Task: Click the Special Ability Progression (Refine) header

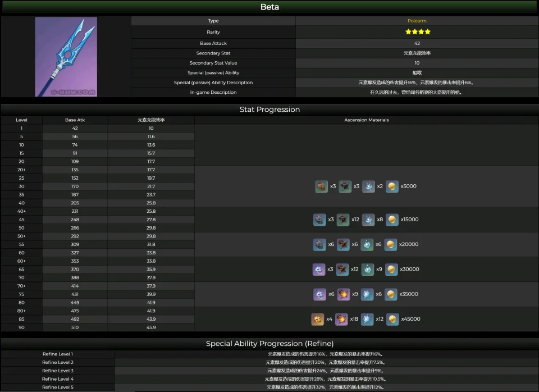Action: [269, 343]
